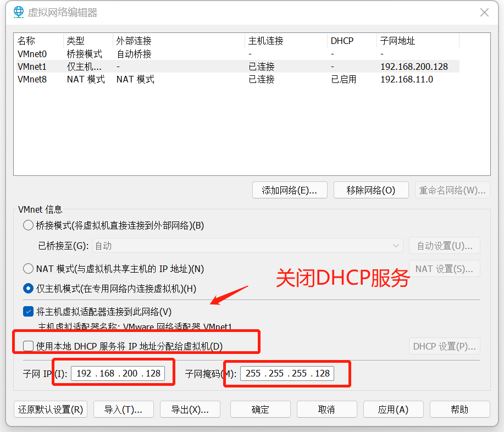The height and width of the screenshot is (432, 504).
Task: Click subnet address 192.168.11.0 cell
Action: [x=407, y=79]
